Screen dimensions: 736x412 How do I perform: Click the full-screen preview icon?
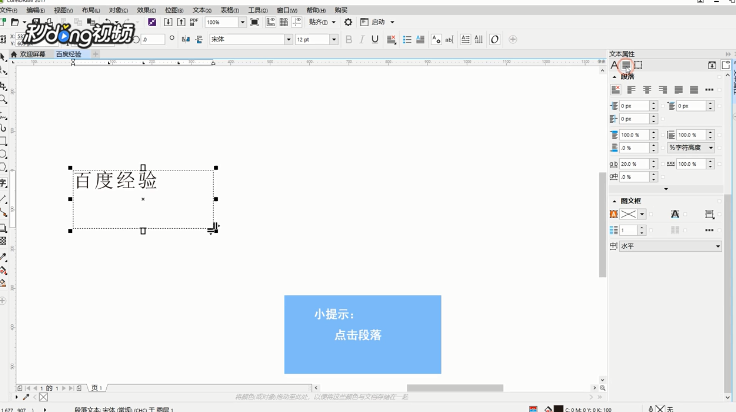(x=254, y=22)
